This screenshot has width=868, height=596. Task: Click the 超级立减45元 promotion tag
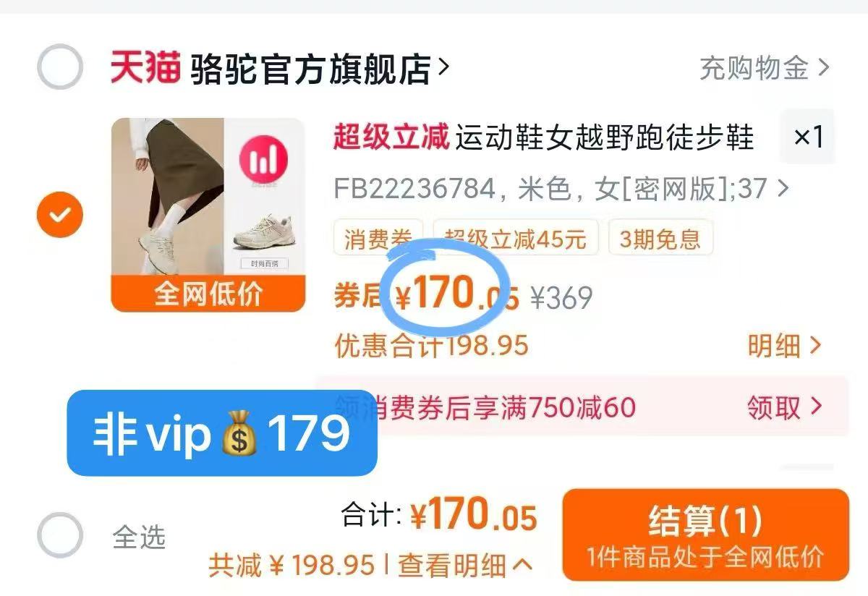pyautogui.click(x=515, y=238)
